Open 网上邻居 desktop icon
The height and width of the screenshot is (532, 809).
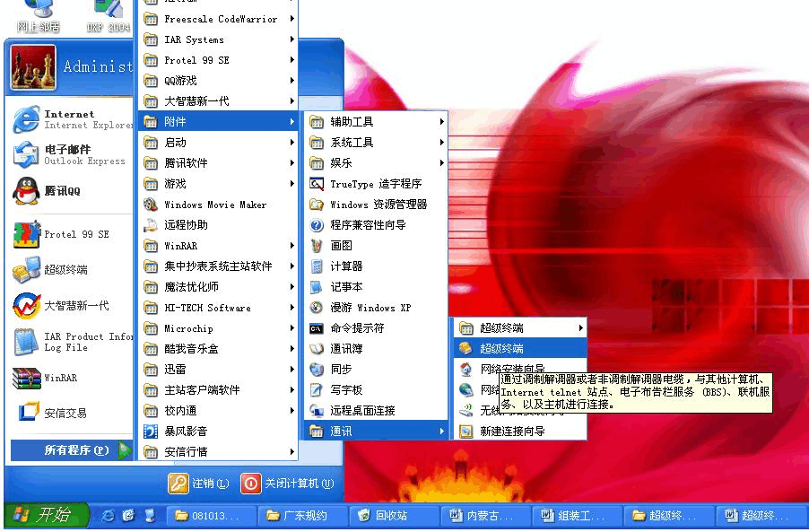[39, 16]
